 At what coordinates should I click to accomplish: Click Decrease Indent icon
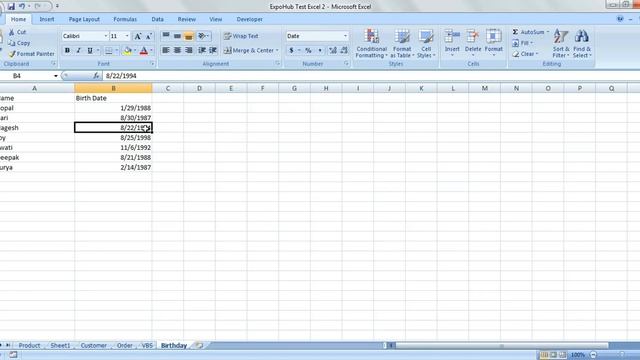(202, 50)
